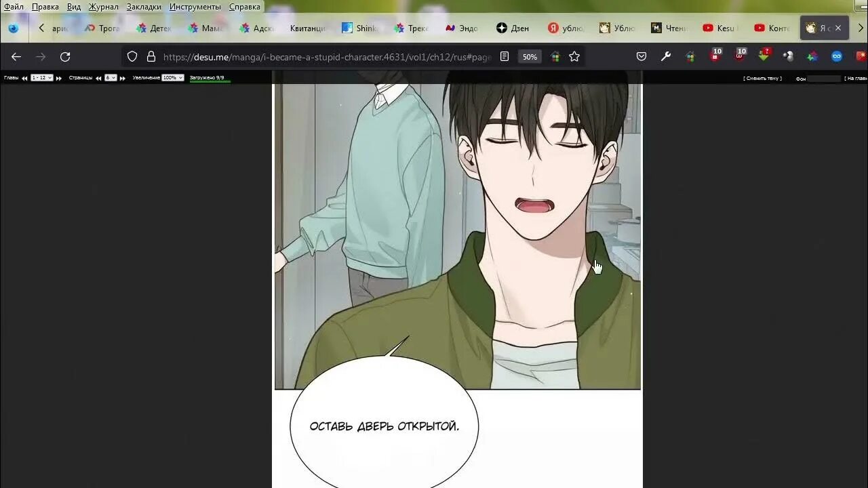Open the Правка menu
Viewport: 868px width, 488px height.
point(45,7)
